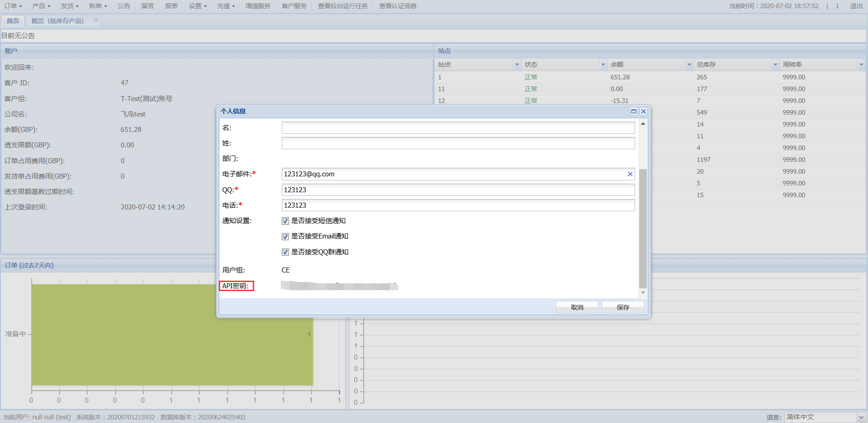Click the 总库存 value 1197
The height and width of the screenshot is (423, 868).
704,160
